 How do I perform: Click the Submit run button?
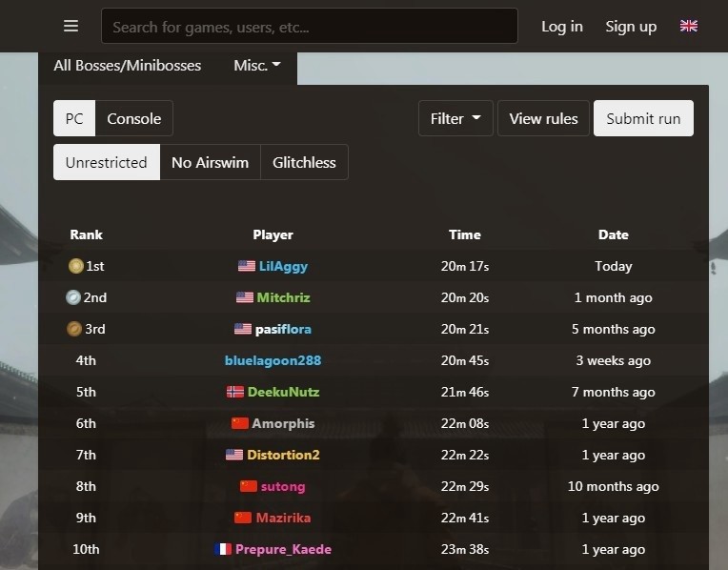click(x=643, y=118)
